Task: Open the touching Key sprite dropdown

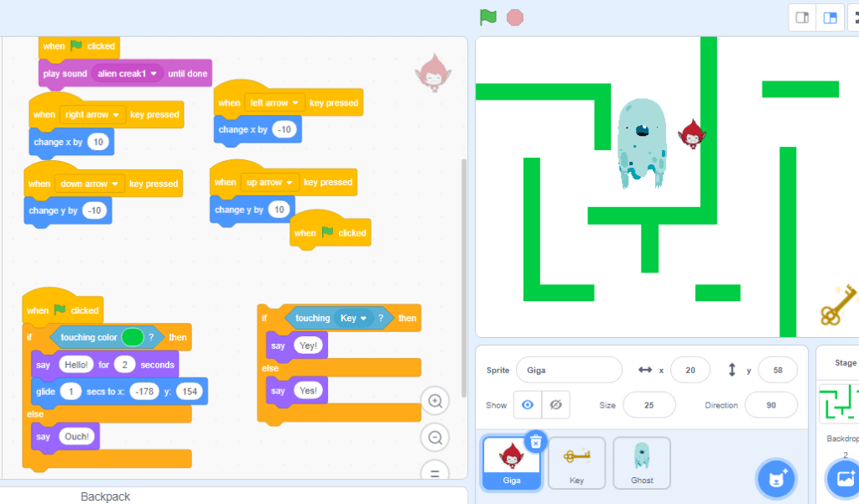Action: pos(364,319)
